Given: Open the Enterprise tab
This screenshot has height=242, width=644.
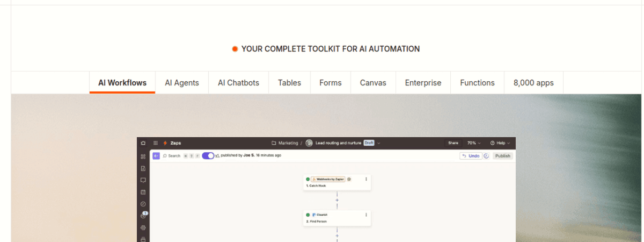Looking at the screenshot, I should coord(423,83).
